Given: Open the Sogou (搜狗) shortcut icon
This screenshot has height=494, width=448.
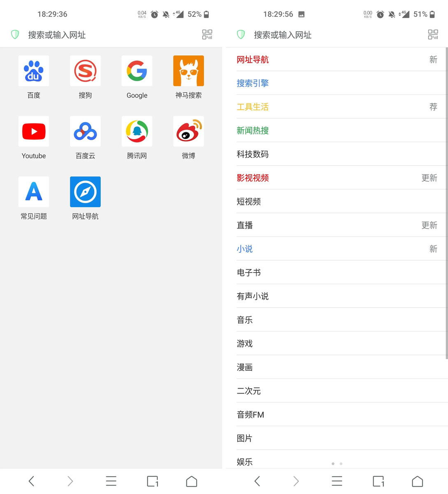Looking at the screenshot, I should (x=85, y=71).
